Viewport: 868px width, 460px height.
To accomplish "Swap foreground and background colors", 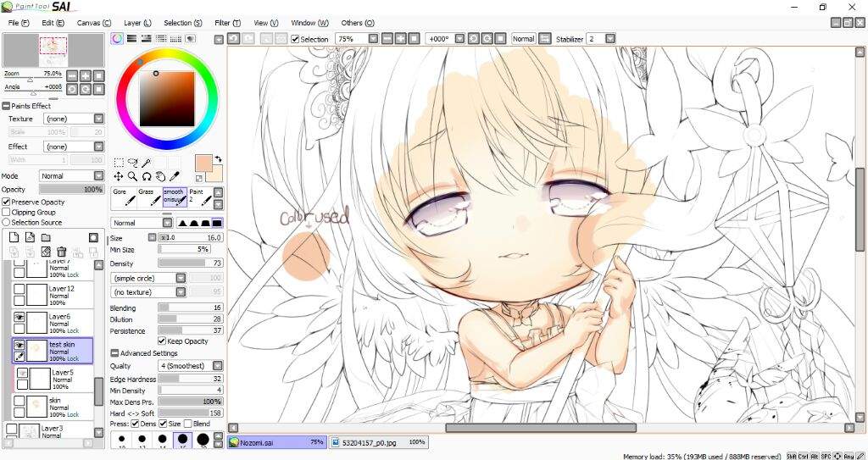I will click(x=218, y=159).
